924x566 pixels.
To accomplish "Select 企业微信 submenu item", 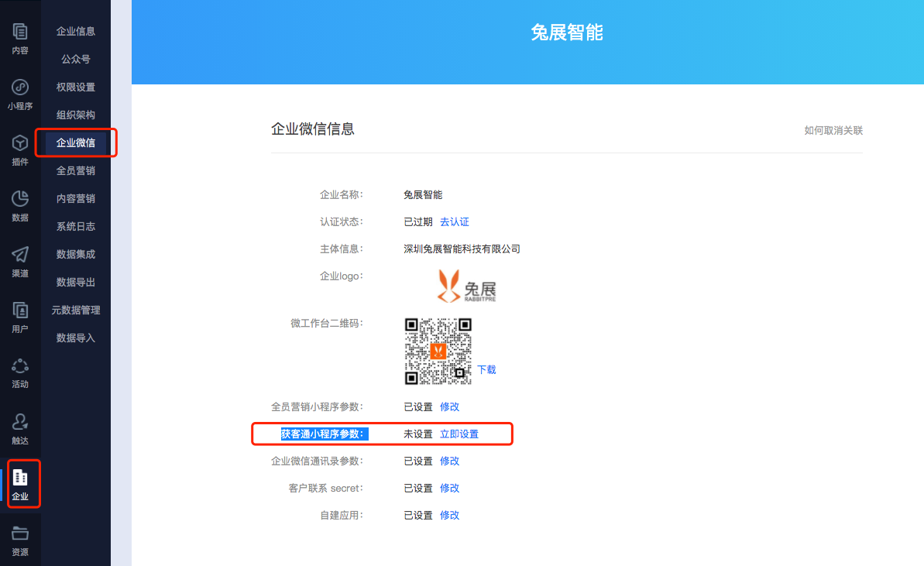I will (75, 142).
